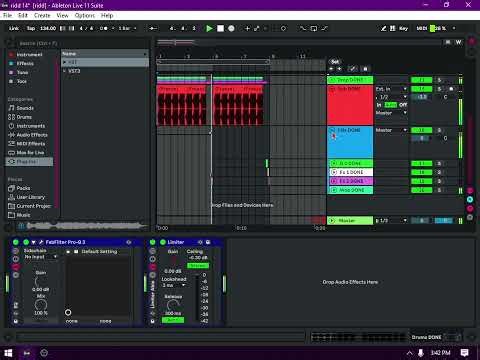The height and width of the screenshot is (360, 480).
Task: Open the View menu
Action: 62,15
